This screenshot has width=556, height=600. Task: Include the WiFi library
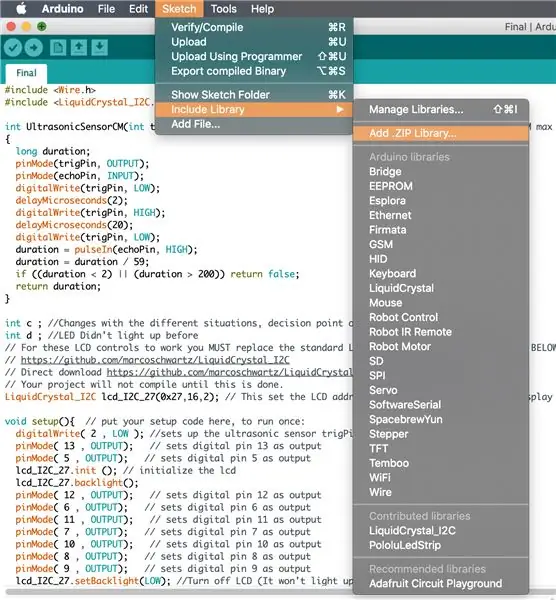pos(441,478)
